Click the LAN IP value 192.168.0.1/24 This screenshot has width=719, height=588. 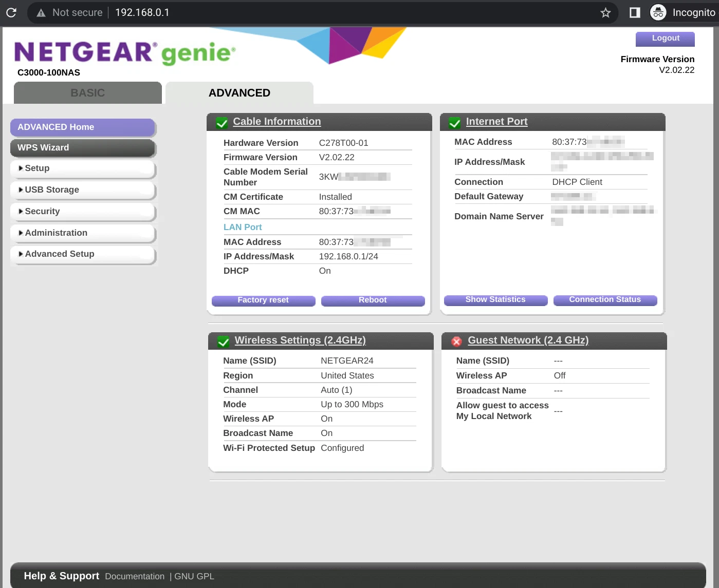click(x=348, y=256)
